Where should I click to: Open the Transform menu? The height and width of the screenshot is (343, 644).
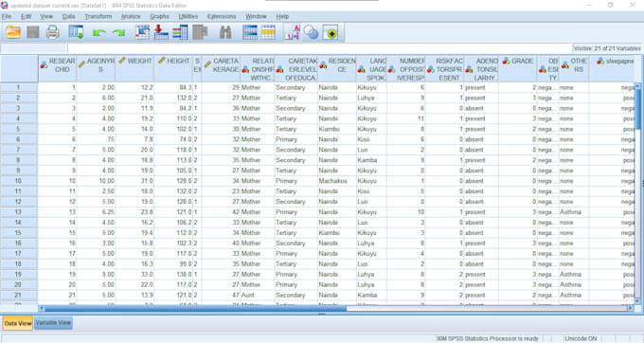98,16
